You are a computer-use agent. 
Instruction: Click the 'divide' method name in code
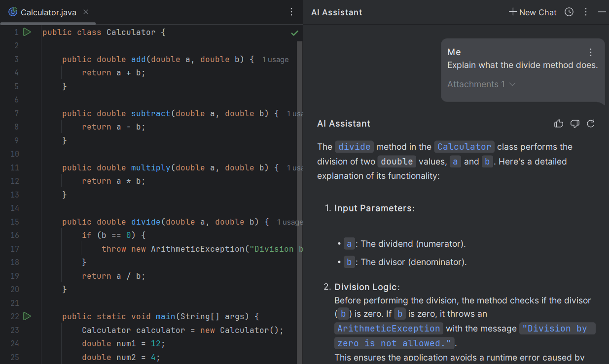click(145, 222)
